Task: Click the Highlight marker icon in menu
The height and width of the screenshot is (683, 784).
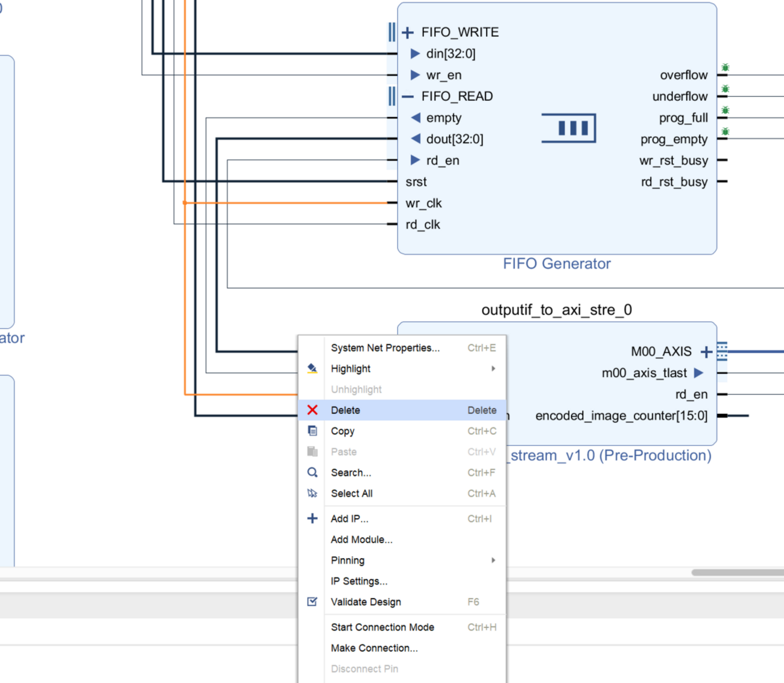Action: pyautogui.click(x=312, y=369)
